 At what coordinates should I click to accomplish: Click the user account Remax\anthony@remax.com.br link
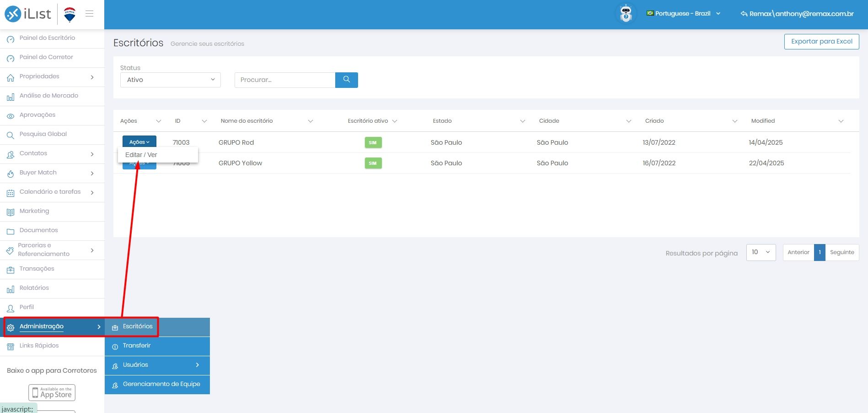797,14
